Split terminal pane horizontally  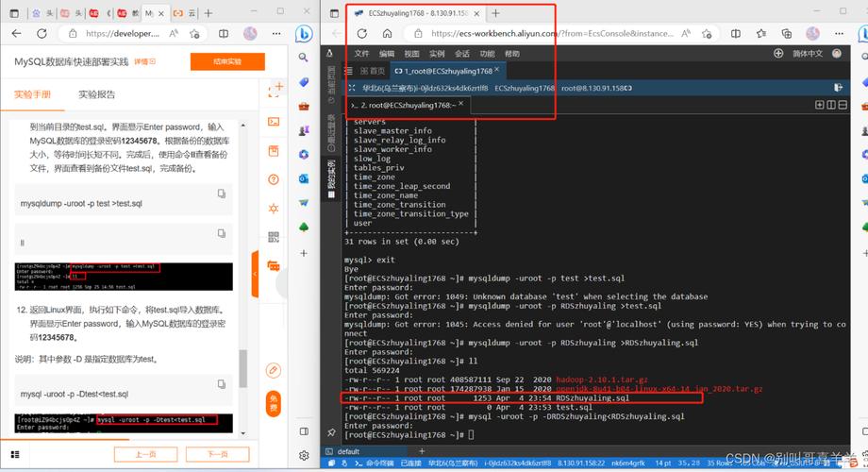[x=843, y=105]
